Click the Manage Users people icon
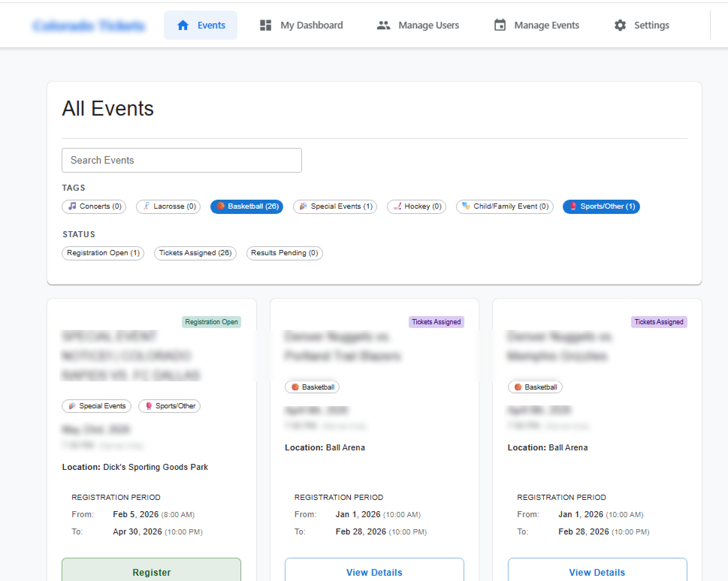728x581 pixels. (383, 25)
